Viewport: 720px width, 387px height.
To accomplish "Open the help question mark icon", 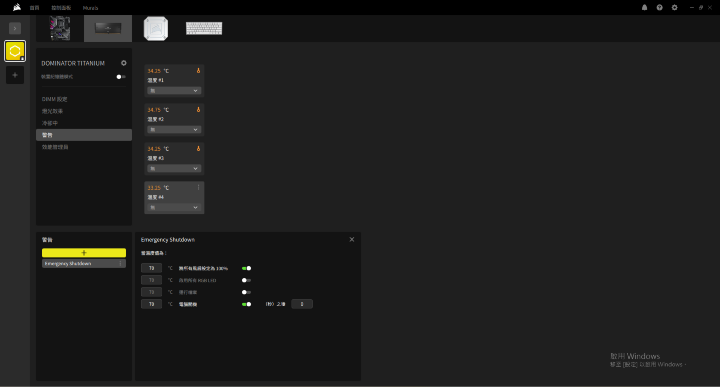I will (x=659, y=7).
